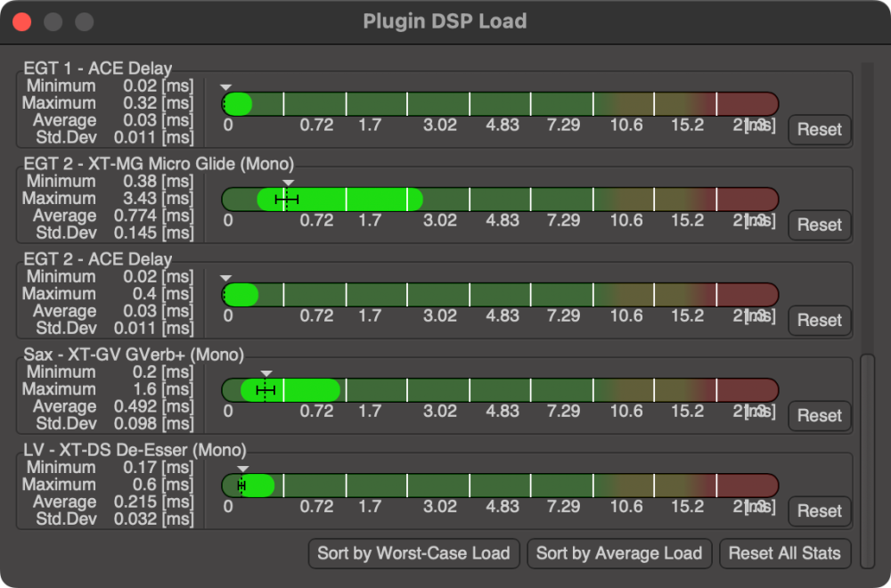
Task: Reset stats for Sax - XT-GV GVerb+
Action: pos(820,416)
